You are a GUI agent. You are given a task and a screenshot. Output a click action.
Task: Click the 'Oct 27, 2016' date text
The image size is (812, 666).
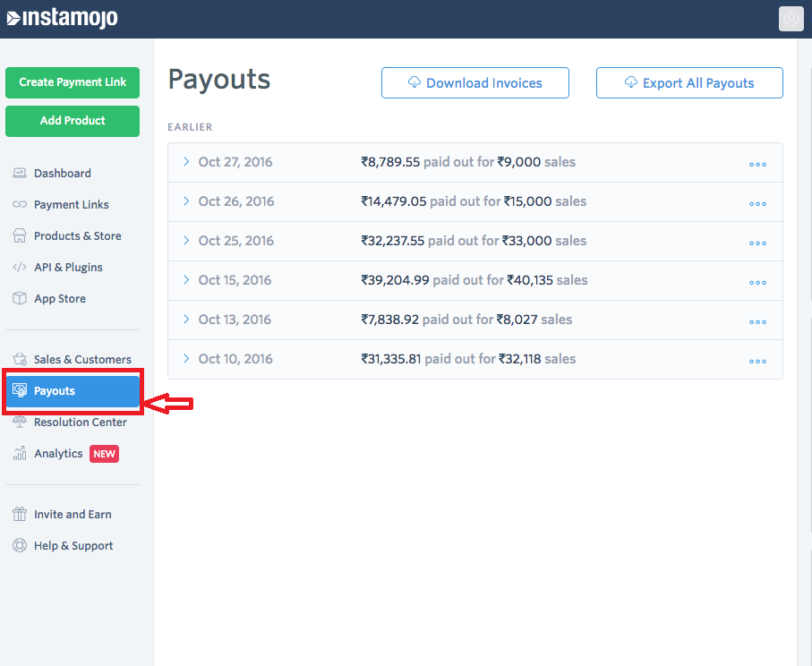(x=235, y=162)
